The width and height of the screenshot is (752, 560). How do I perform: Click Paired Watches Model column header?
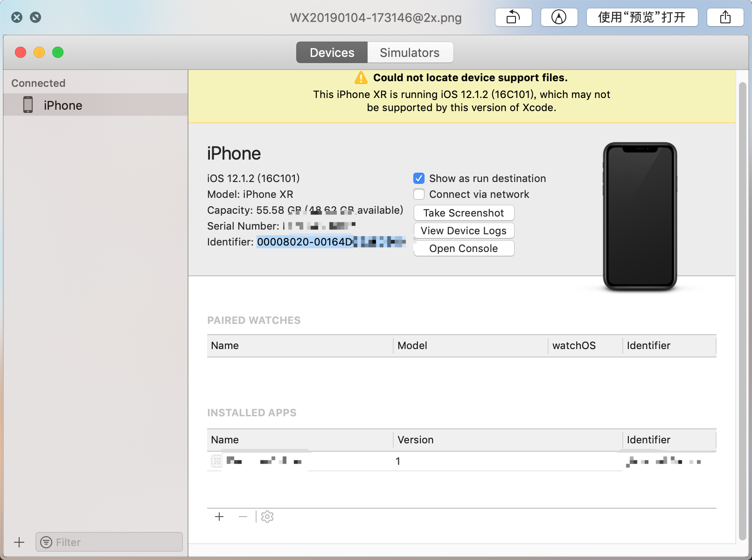tap(470, 346)
